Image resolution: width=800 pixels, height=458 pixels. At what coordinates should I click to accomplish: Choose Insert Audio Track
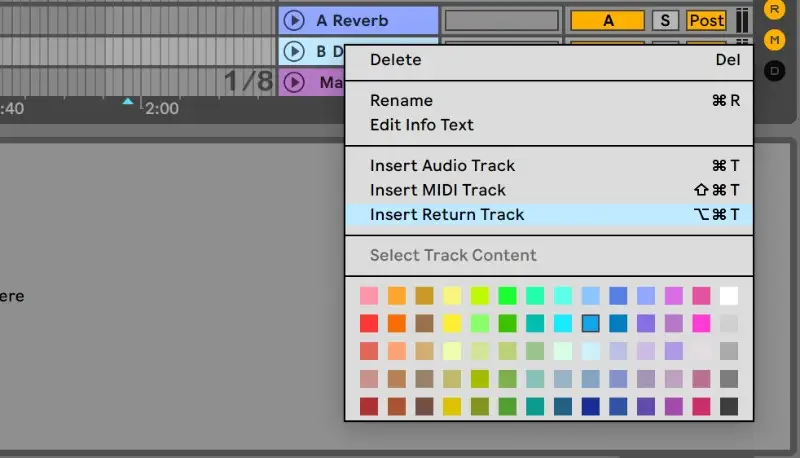pyautogui.click(x=442, y=165)
